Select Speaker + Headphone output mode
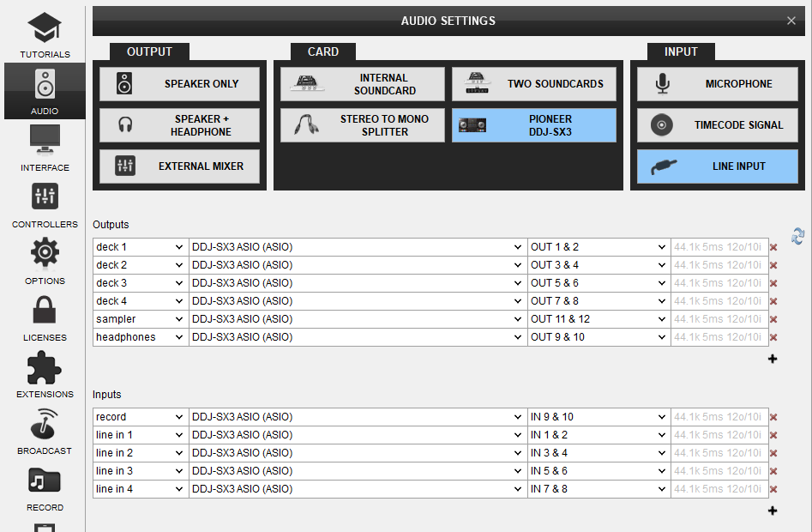Screen dimensions: 812x532 [x=179, y=125]
